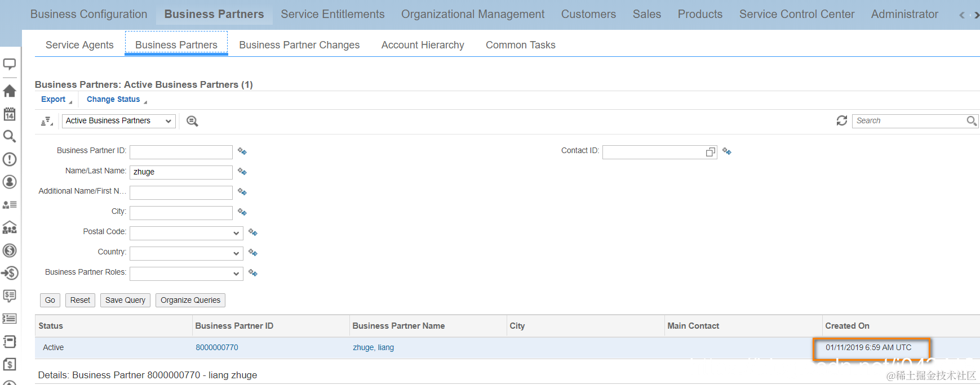Open Service Entitlements in top menu
Viewport: 980px width, 385px height.
332,14
